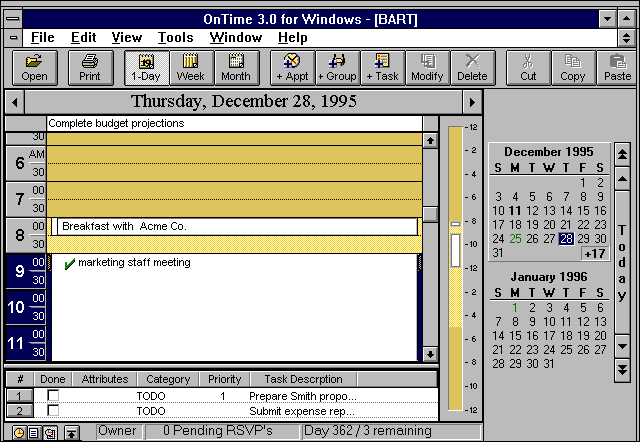Screen dimensions: 640x442
Task: Click the Print toolbar icon
Action: click(x=90, y=67)
